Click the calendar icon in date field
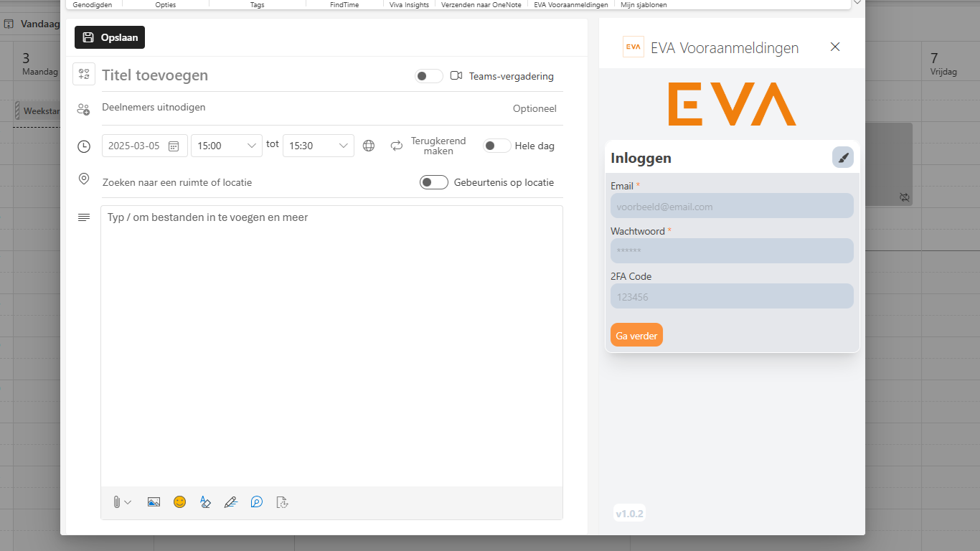 tap(174, 146)
